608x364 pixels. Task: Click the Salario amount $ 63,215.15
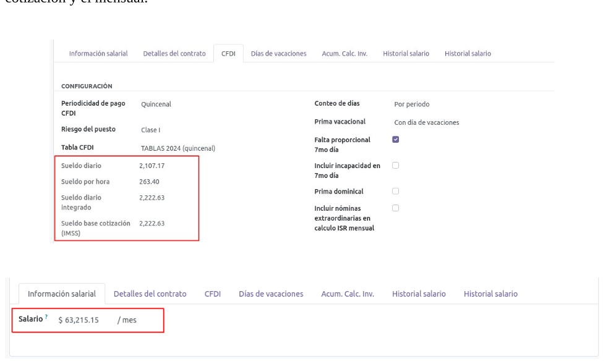78,320
